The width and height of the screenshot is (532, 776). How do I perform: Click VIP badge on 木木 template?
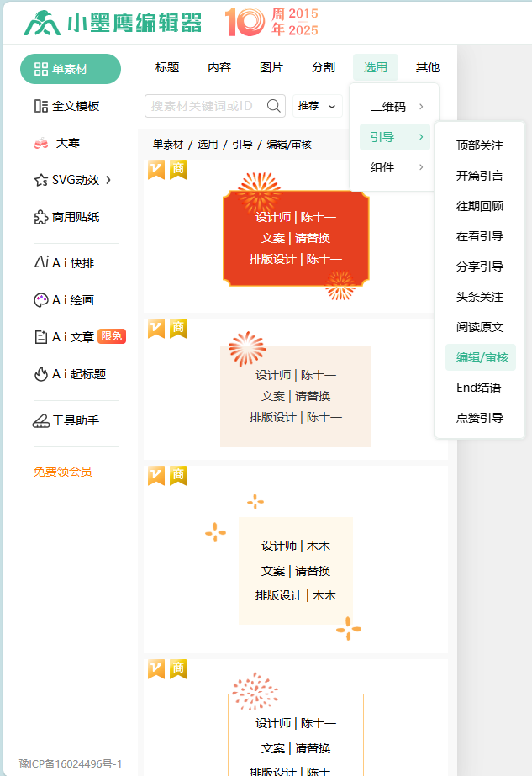156,476
